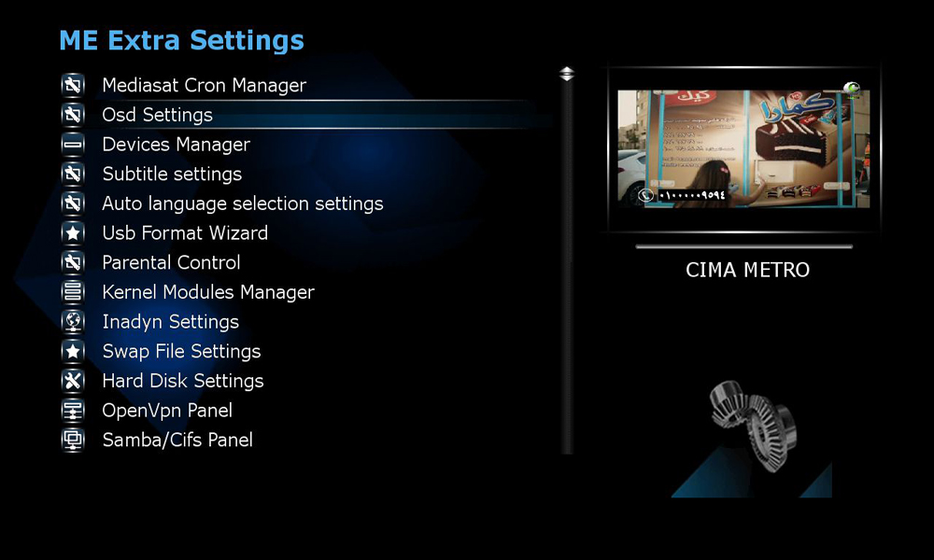Open Swap File Settings
This screenshot has height=560, width=934.
(x=181, y=351)
